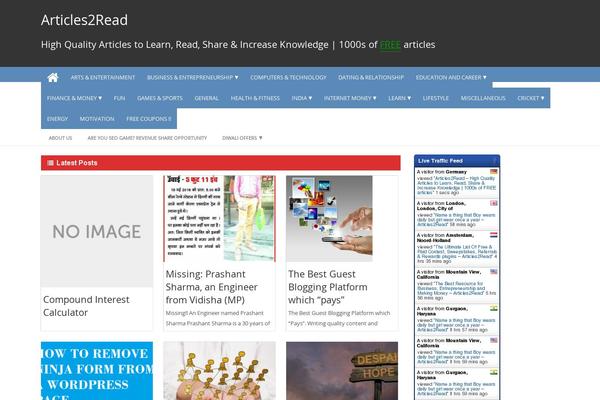Expand Diwali Offers menu

[x=242, y=138]
